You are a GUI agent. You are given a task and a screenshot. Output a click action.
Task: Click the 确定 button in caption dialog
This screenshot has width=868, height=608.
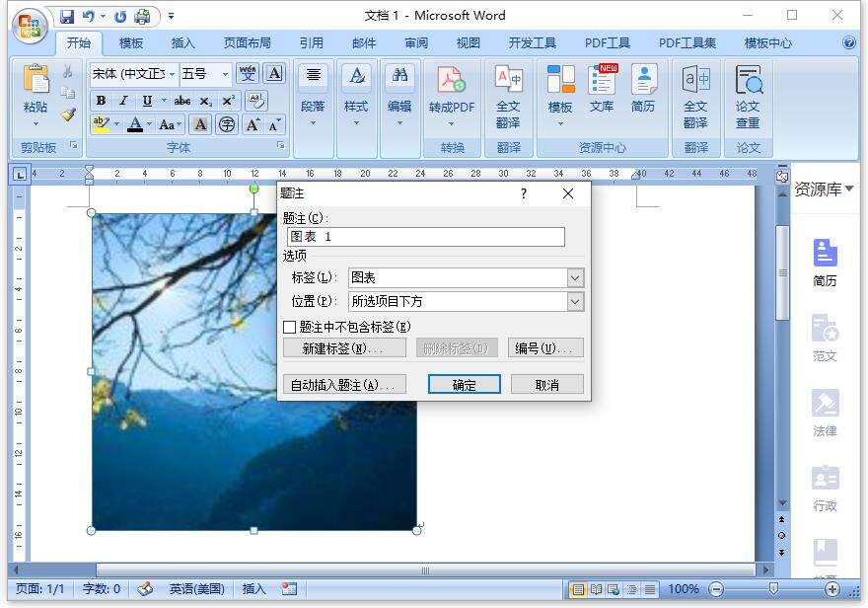pos(464,384)
